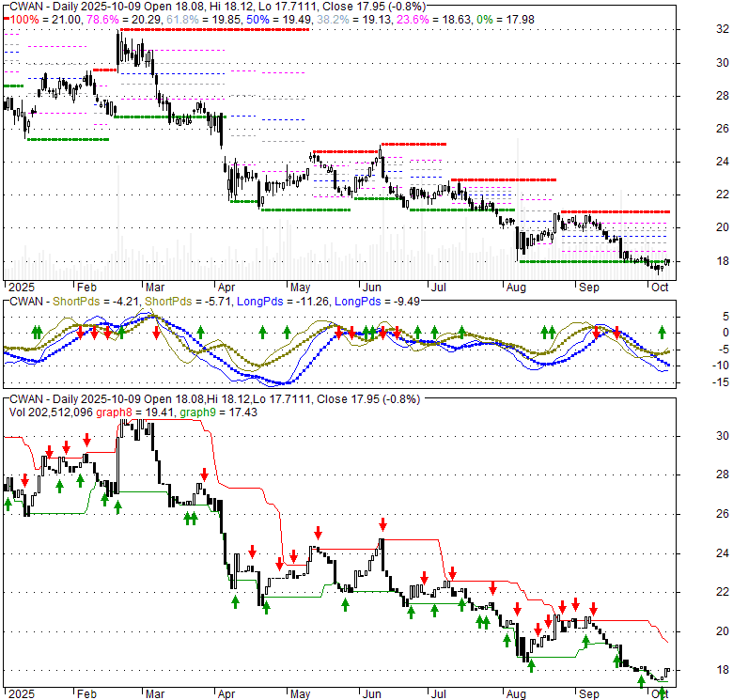The image size is (733, 700).
Task: Click the '50% = 19.49' Fibonacci label
Action: coord(279,20)
